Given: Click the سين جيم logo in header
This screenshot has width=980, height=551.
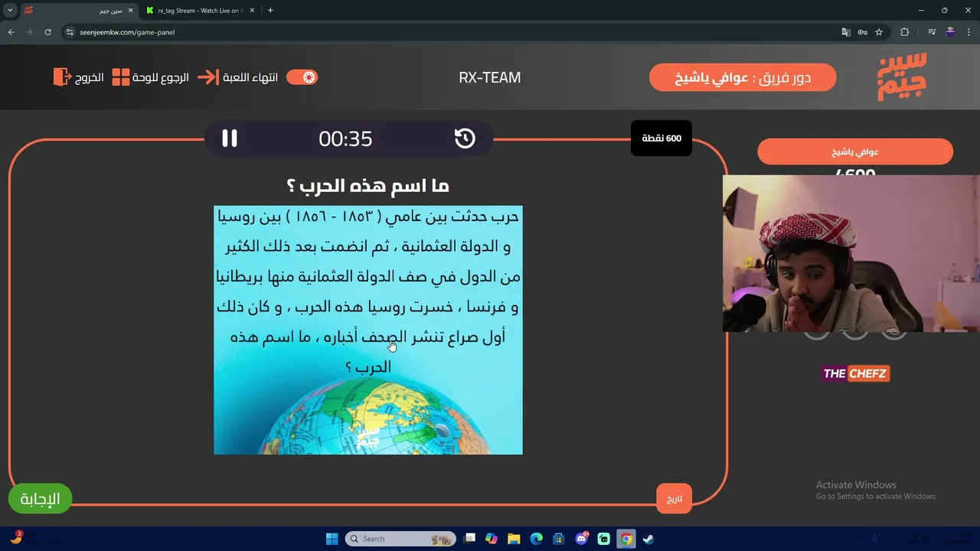Looking at the screenshot, I should point(901,77).
